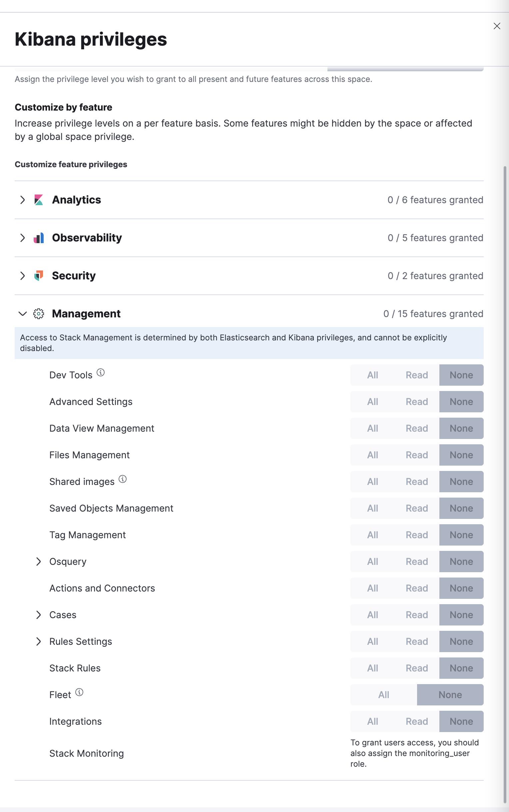Expand Rules Settings sub-feature privileges
Viewport: 509px width, 812px height.
[38, 641]
